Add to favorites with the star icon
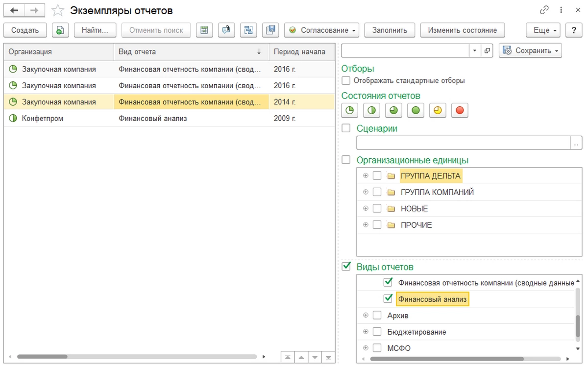This screenshot has width=588, height=369. [58, 10]
